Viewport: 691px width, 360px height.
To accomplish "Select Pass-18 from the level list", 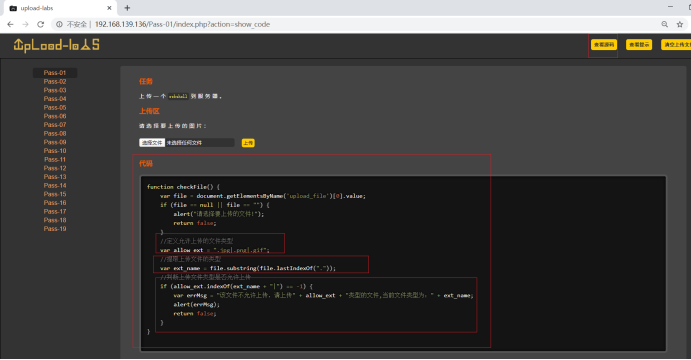I will click(55, 220).
